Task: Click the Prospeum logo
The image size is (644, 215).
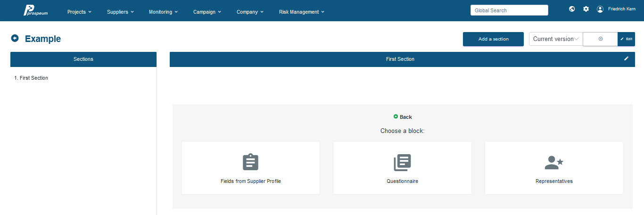Action: (x=36, y=10)
